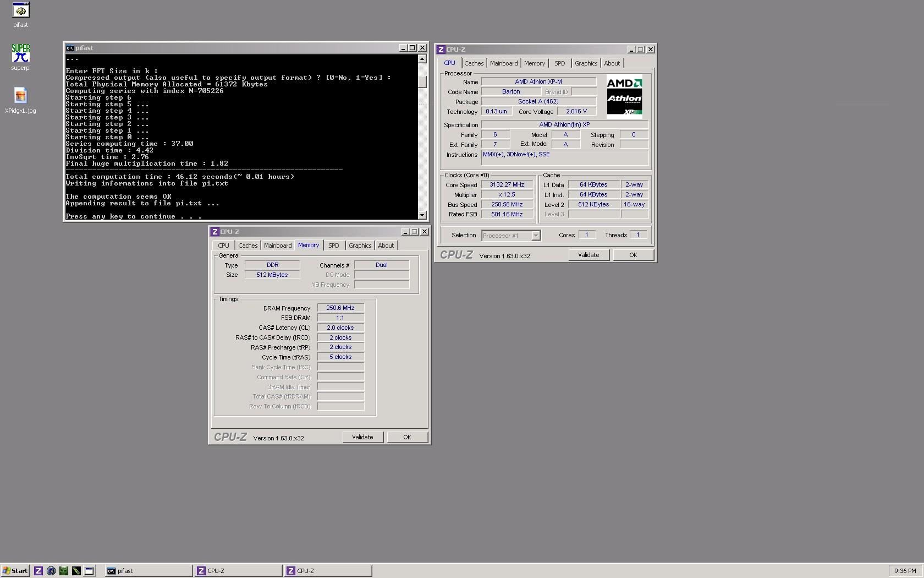
Task: Click the Cycle Time value 5 clocks
Action: pos(340,357)
